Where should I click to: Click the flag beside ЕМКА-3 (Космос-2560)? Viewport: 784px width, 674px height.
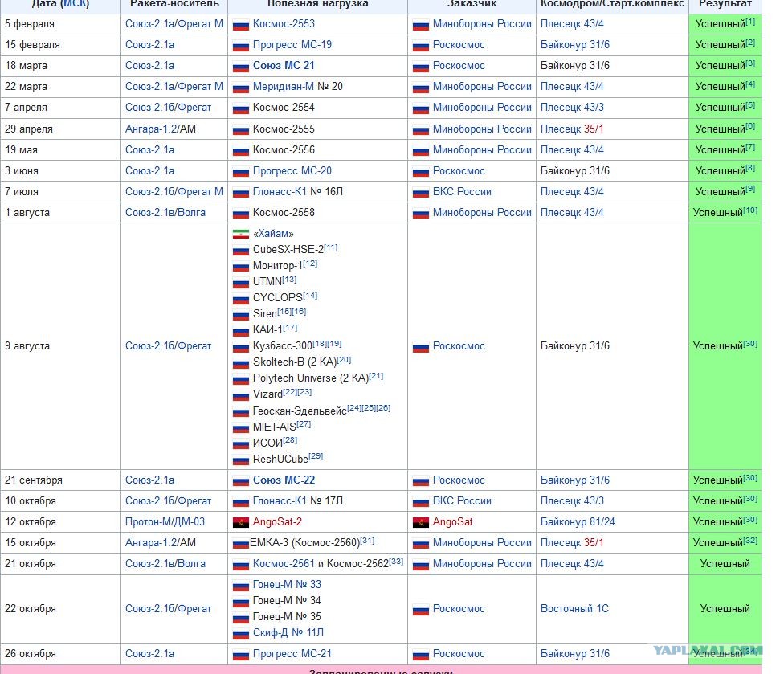tap(240, 544)
